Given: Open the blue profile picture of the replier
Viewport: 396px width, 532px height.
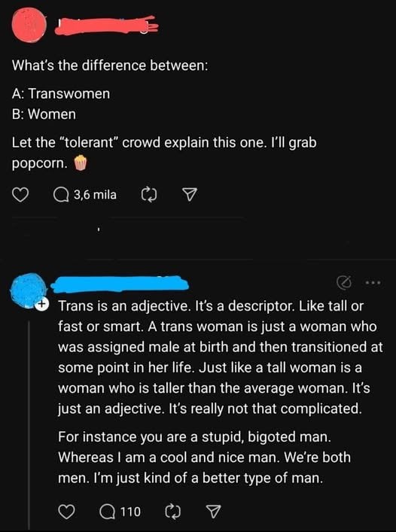Looking at the screenshot, I should pos(29,290).
